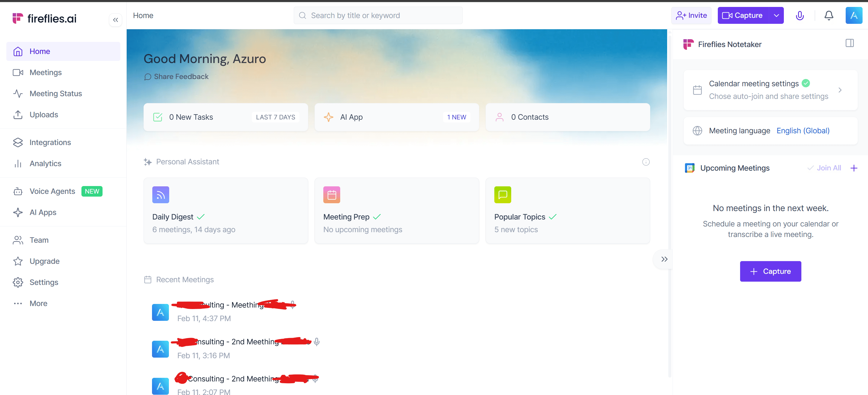868x395 pixels.
Task: Add meeting with plus icon beside Join All
Action: (x=854, y=168)
